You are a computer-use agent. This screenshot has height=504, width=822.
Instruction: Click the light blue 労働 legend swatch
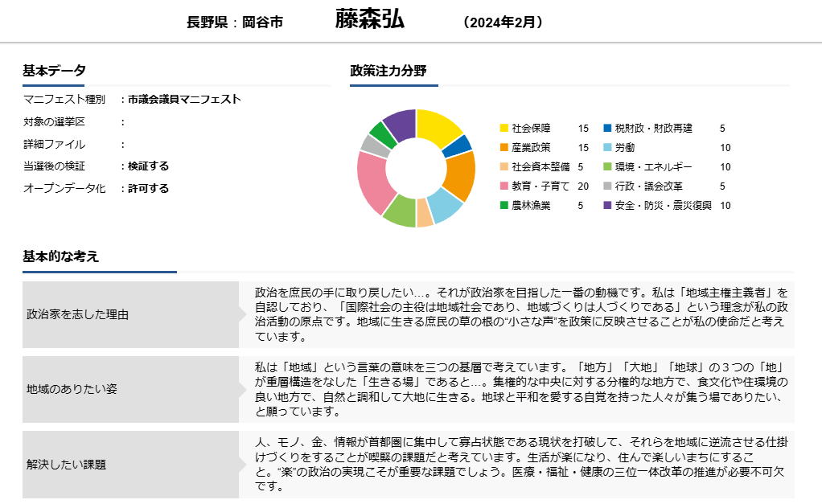(x=607, y=148)
